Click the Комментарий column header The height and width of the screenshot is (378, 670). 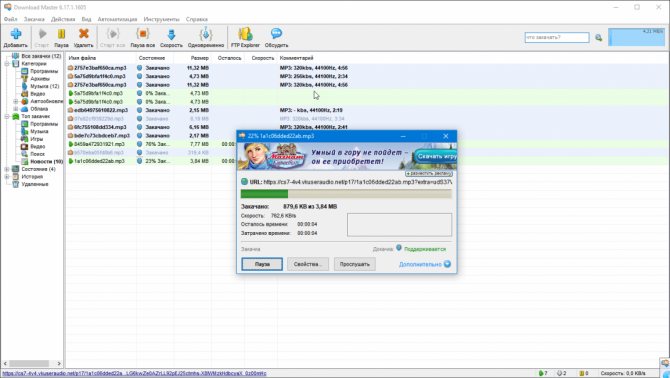(x=297, y=58)
